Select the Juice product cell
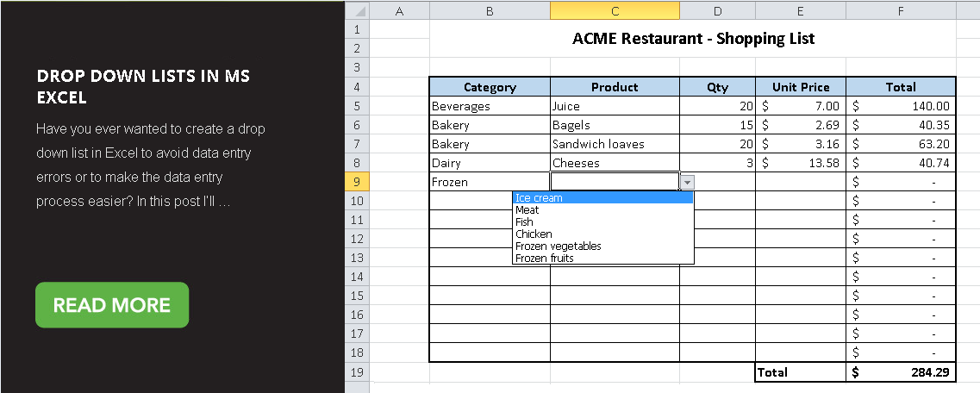Viewport: 980px width, 393px height. [x=615, y=106]
